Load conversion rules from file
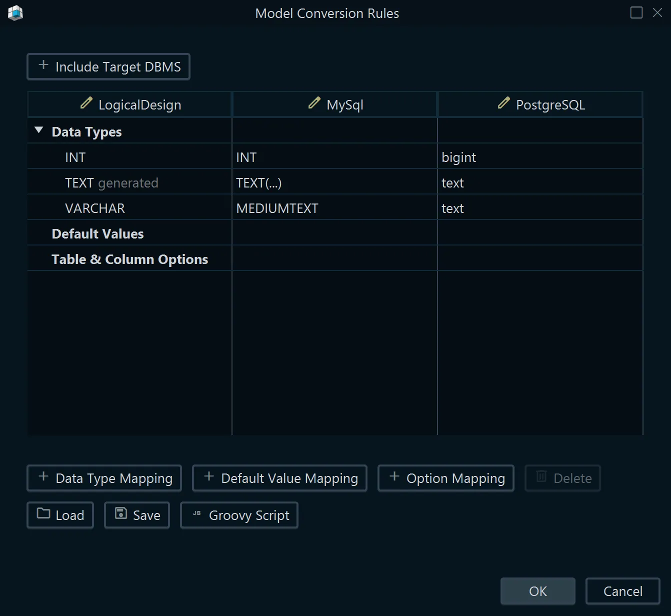This screenshot has height=616, width=671. [x=60, y=515]
